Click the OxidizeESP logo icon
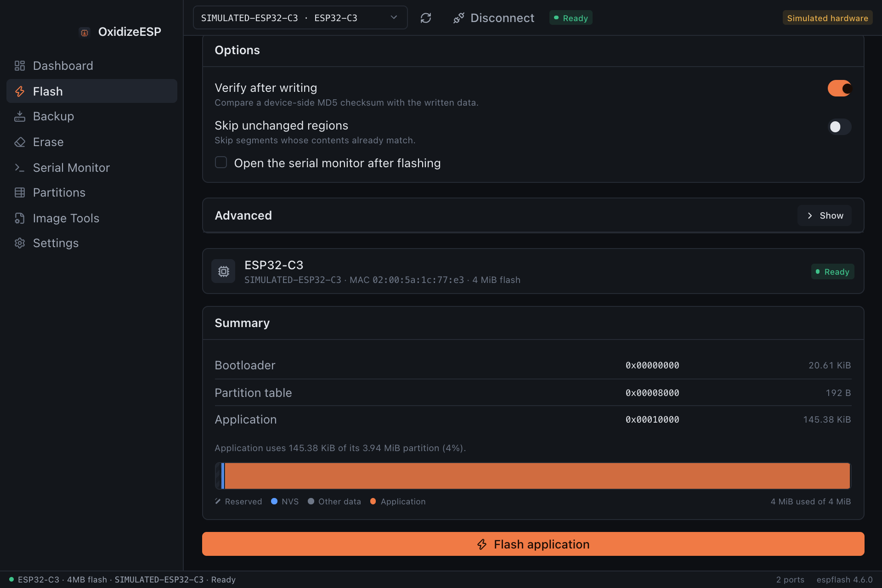Screen dimensions: 882x588 pos(85,32)
